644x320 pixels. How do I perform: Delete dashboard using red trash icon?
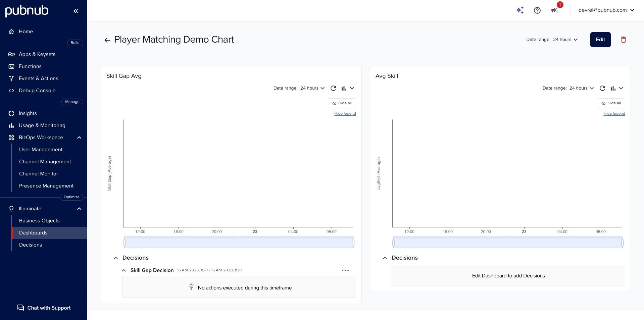point(623,40)
